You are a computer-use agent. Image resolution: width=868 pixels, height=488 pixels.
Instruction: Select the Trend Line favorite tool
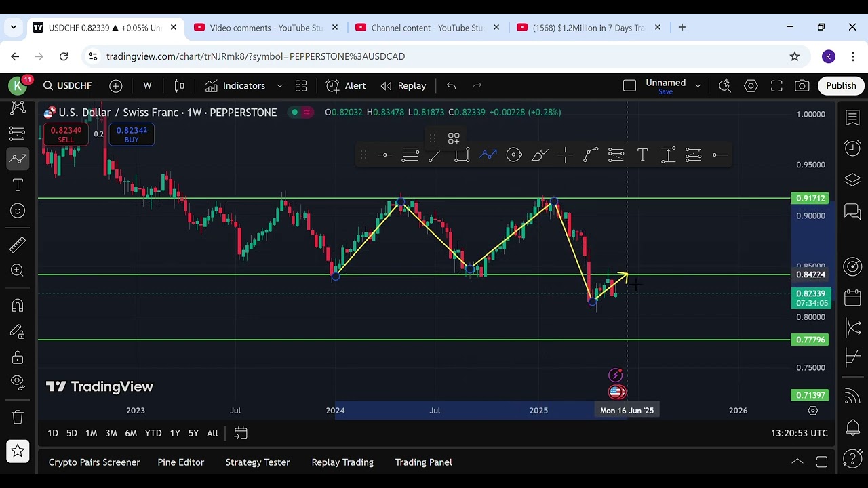pos(435,155)
